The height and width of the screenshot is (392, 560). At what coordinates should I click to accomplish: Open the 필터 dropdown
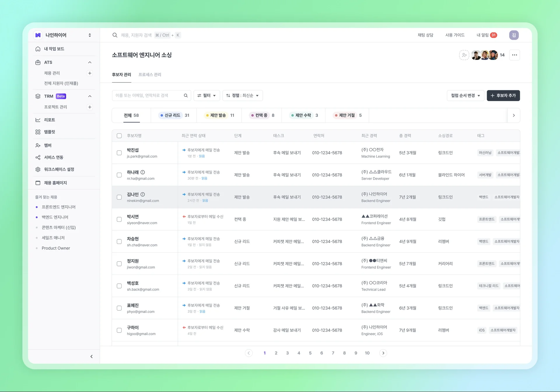click(x=206, y=96)
